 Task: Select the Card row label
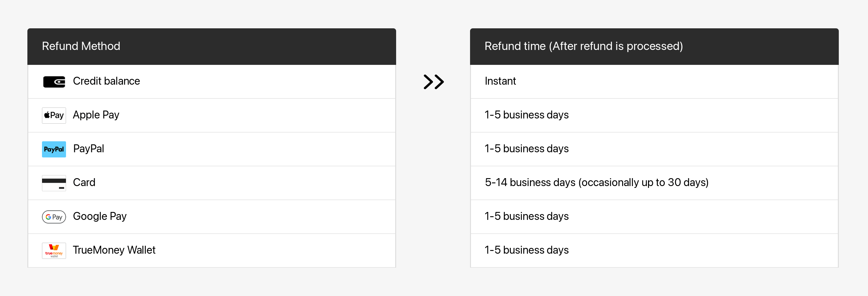pyautogui.click(x=84, y=182)
